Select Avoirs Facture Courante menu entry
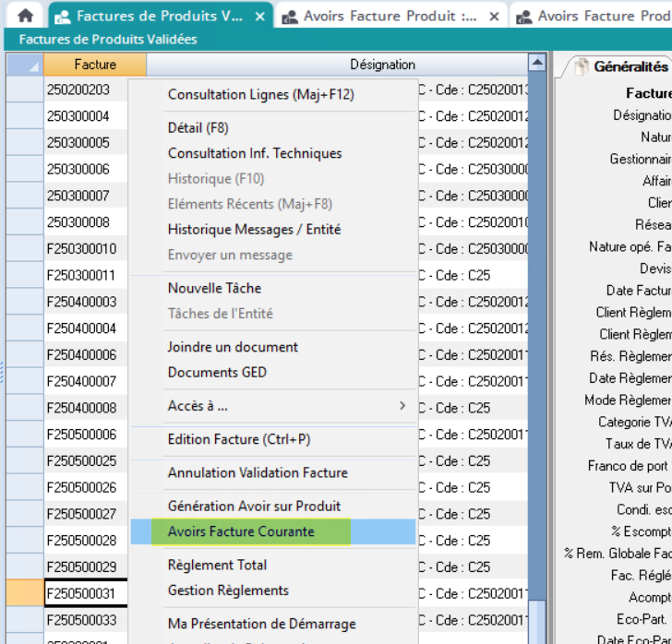 (241, 531)
